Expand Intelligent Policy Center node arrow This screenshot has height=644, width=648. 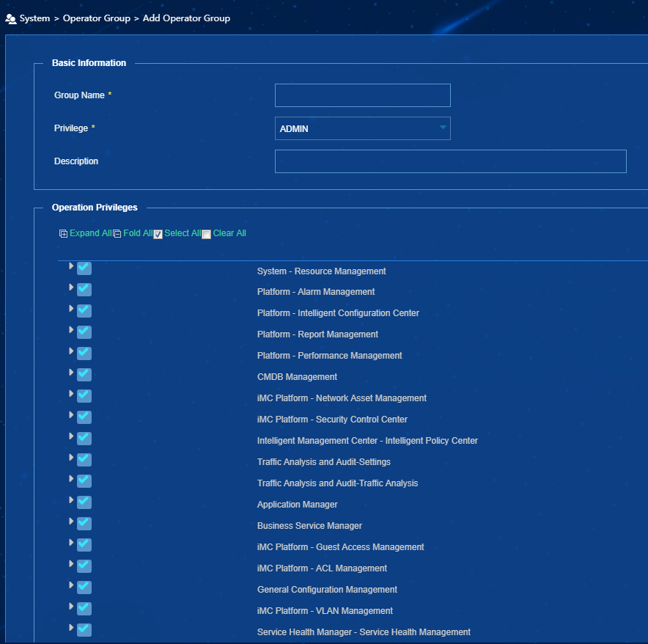(x=71, y=436)
